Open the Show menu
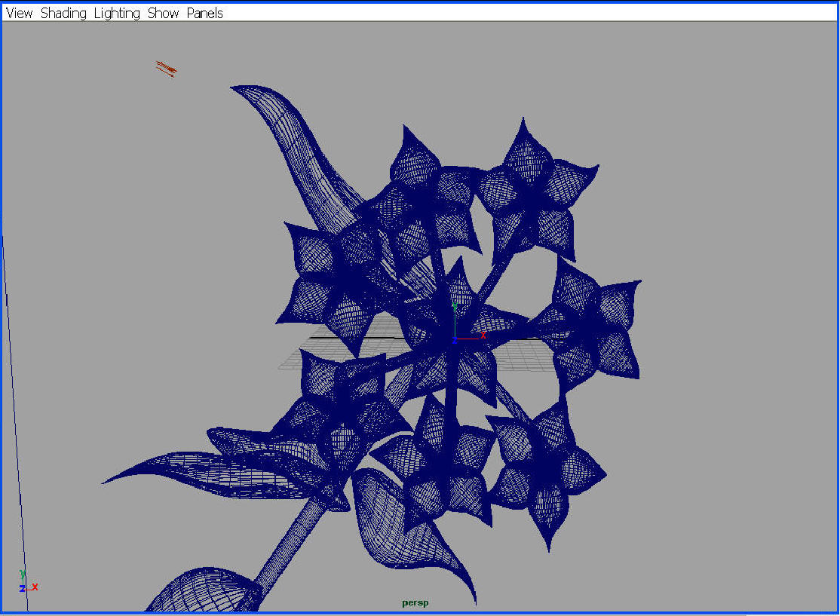The image size is (840, 616). point(163,13)
